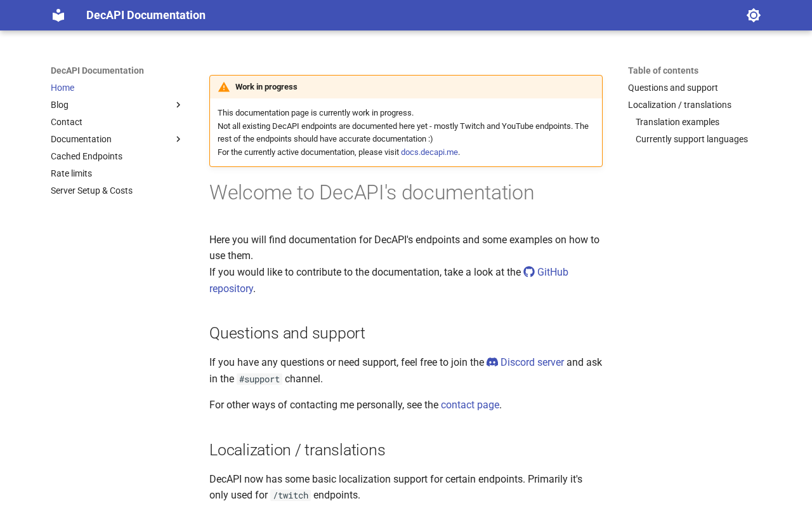The image size is (812, 508).
Task: Open the Cached Endpoints page
Action: click(x=86, y=156)
